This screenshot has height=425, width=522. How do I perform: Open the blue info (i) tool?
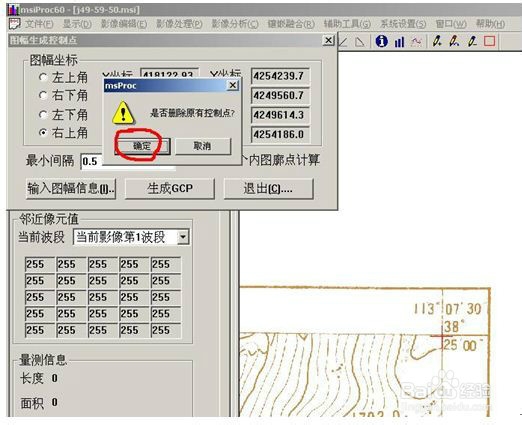(x=381, y=41)
